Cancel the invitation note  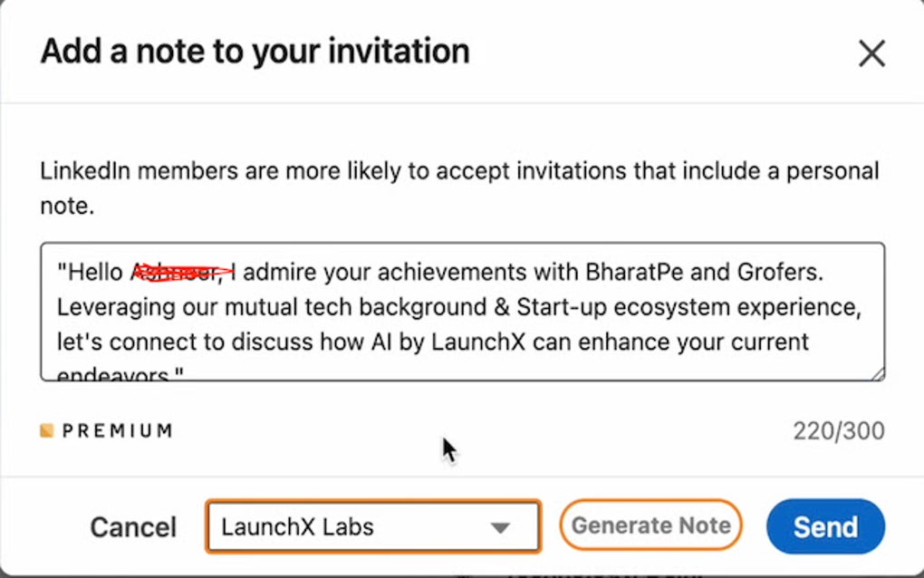(x=132, y=526)
